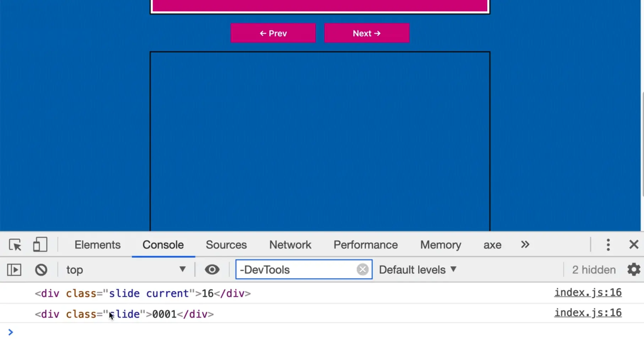
Task: Click the console filter input field
Action: (296, 270)
